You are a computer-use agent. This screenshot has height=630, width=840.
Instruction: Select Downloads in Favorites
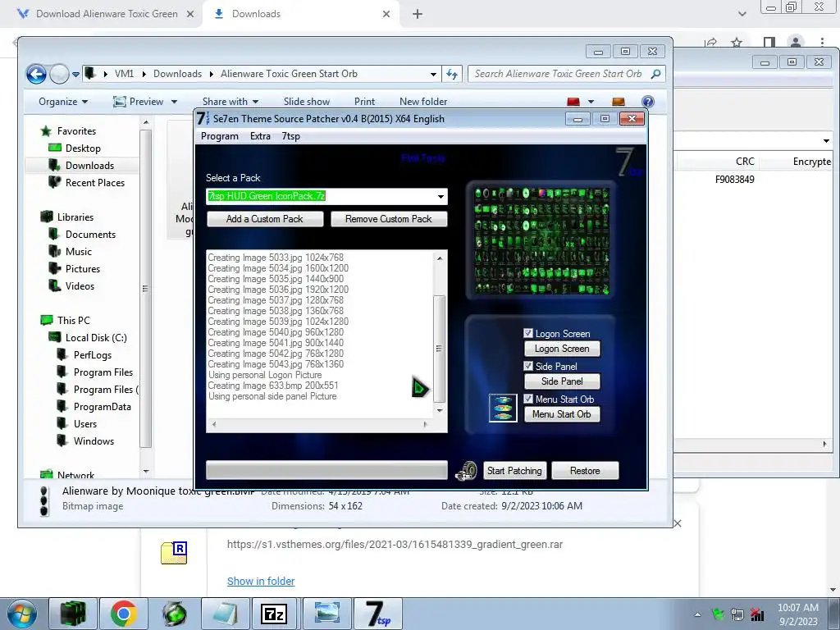coord(89,166)
